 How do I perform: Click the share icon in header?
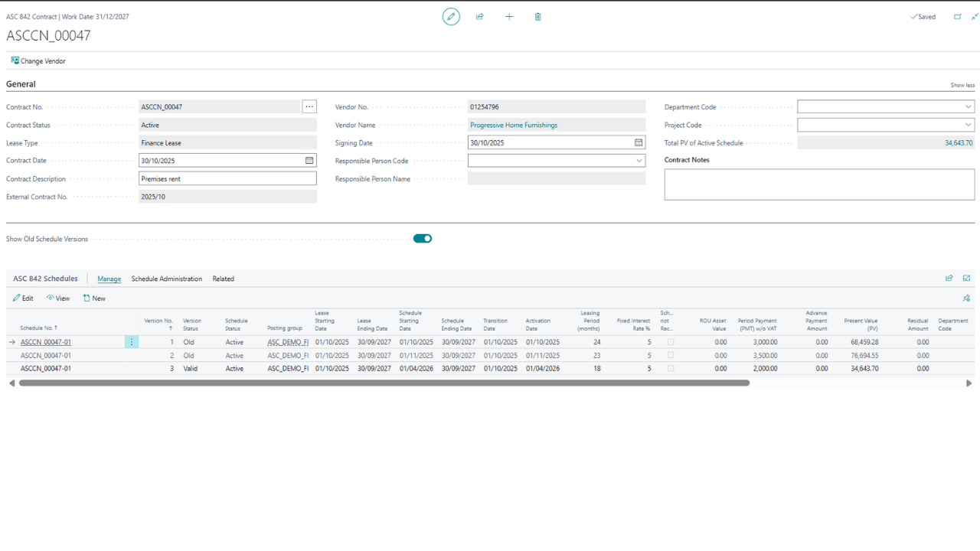click(x=480, y=16)
